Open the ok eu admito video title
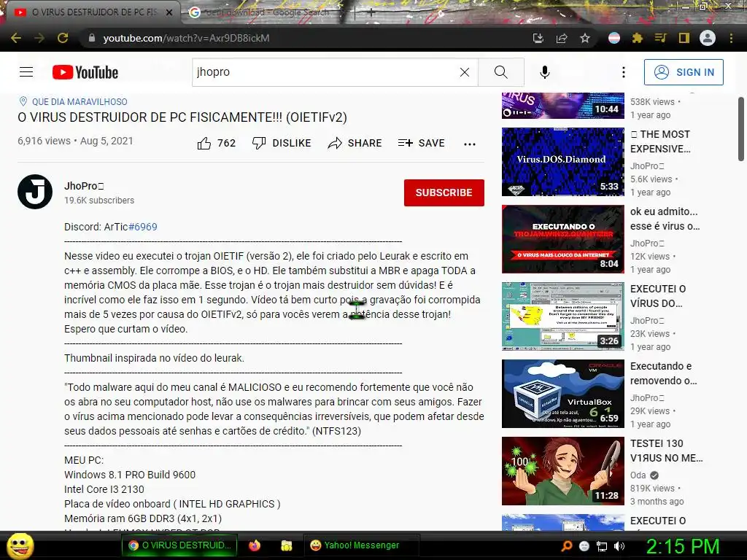747x560 pixels. click(x=665, y=219)
